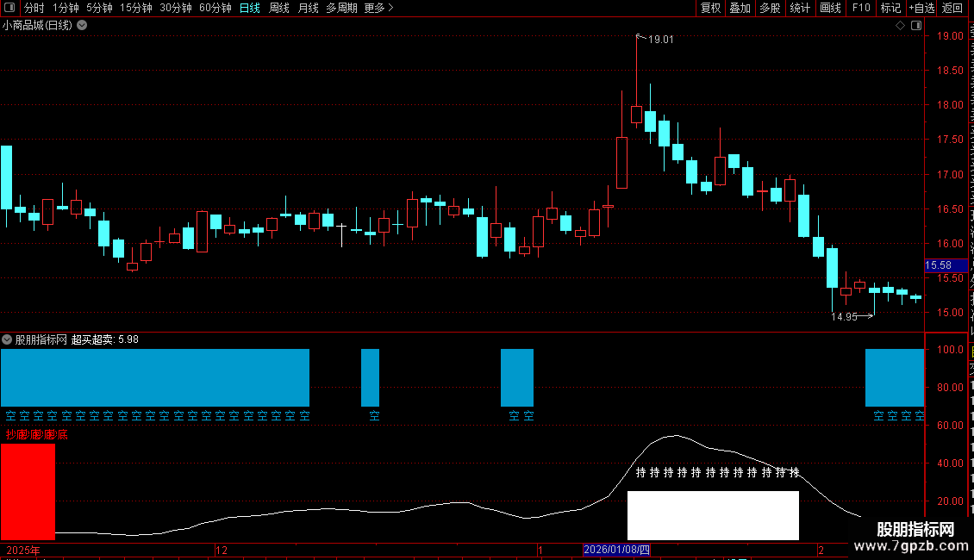Open the 多股 multi-stock view
Viewport: 974px width, 560px height.
pos(770,8)
